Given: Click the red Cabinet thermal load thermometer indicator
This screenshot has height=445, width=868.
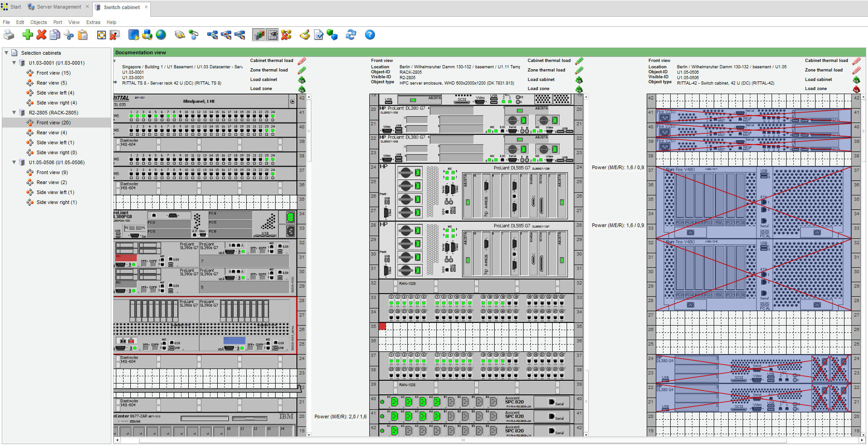Looking at the screenshot, I should (x=302, y=61).
